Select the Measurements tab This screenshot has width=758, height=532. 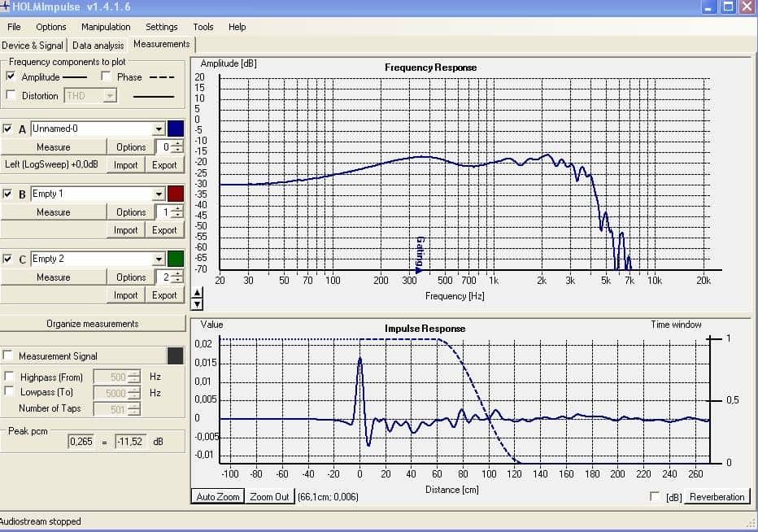pos(162,44)
